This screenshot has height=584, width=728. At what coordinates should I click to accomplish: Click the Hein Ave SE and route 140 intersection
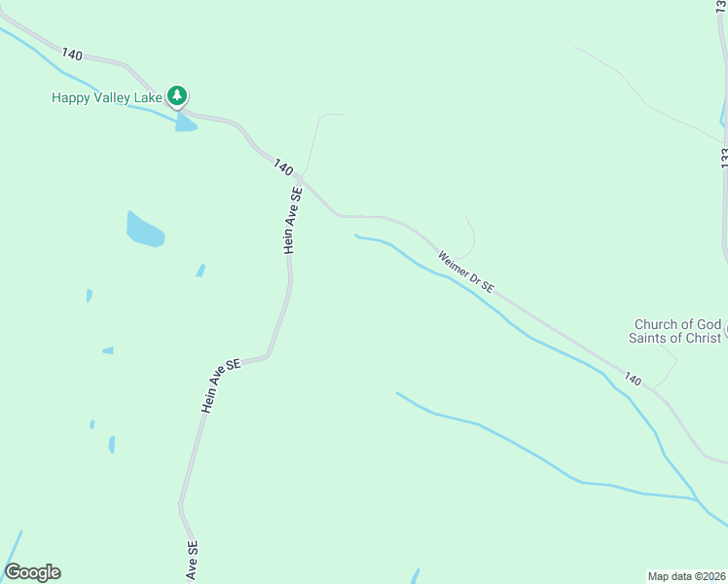point(301,179)
